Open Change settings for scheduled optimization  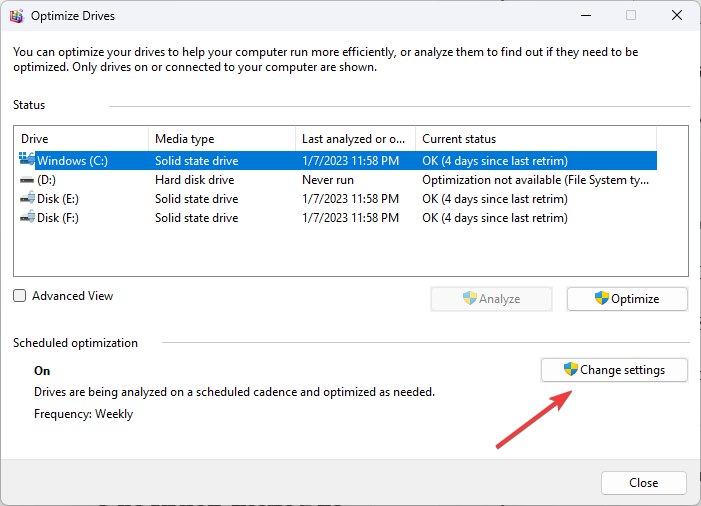point(614,370)
